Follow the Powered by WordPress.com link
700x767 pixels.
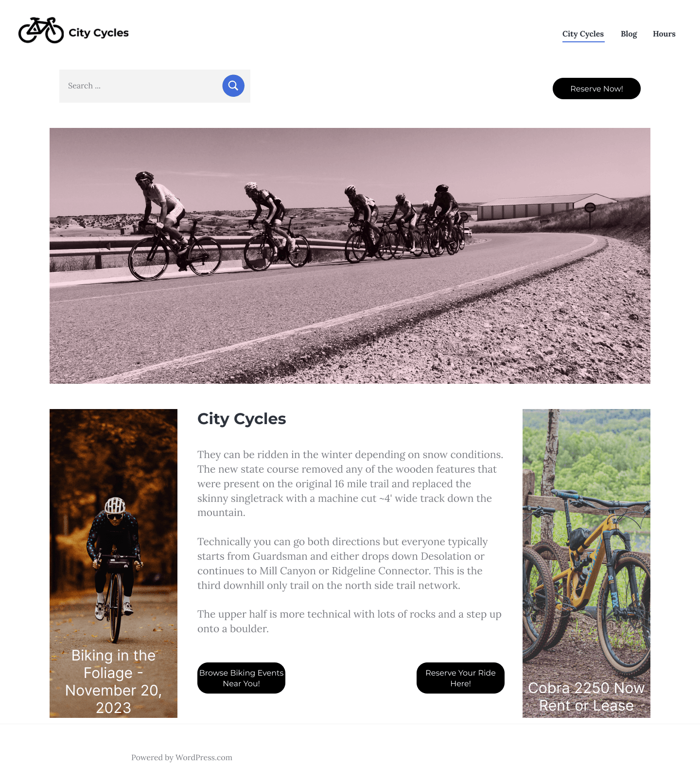182,757
